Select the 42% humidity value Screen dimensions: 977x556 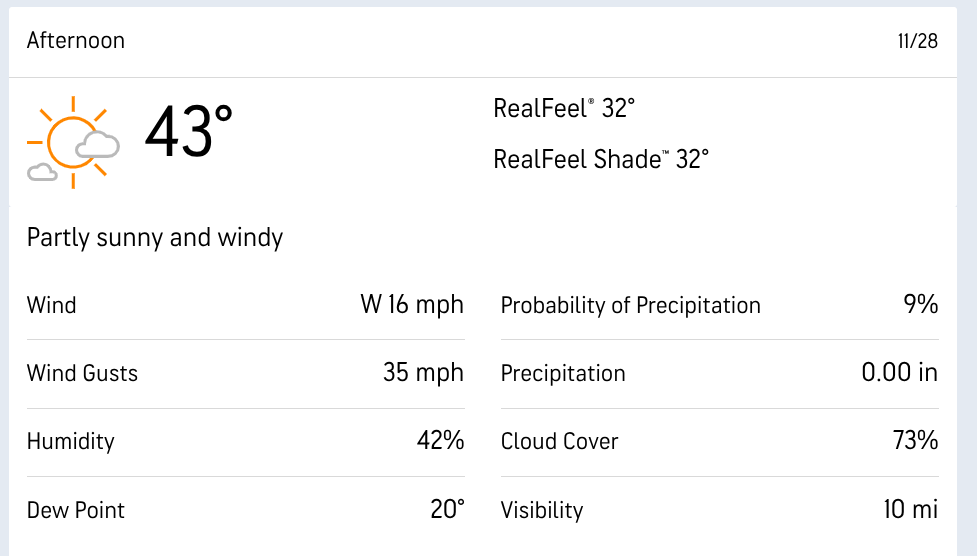[440, 441]
